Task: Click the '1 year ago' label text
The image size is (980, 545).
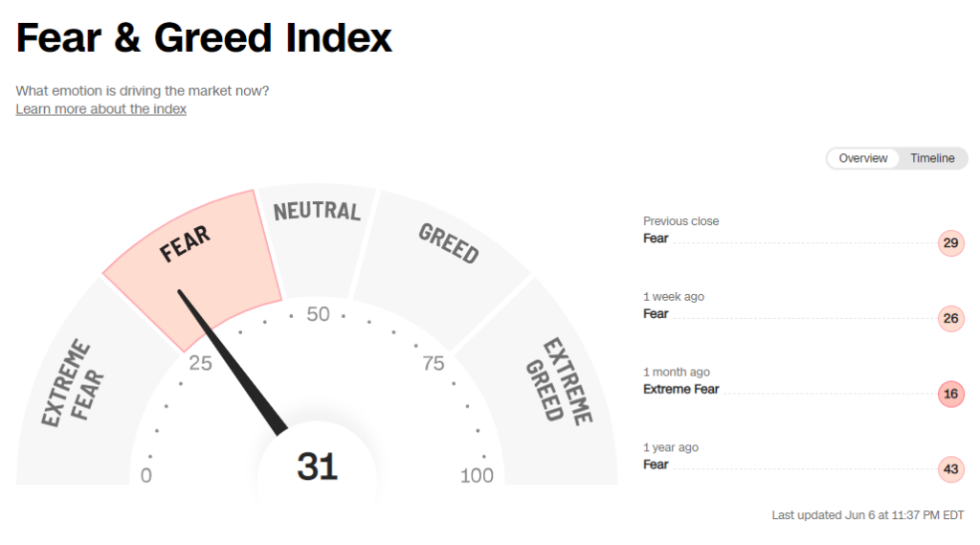Action: click(x=670, y=447)
